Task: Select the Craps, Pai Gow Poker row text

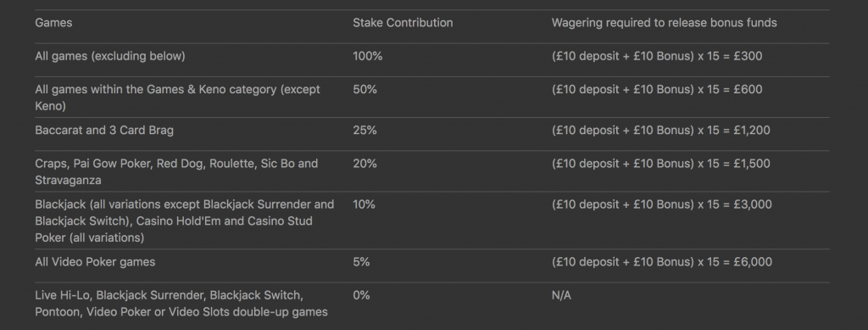Action: coord(176,171)
